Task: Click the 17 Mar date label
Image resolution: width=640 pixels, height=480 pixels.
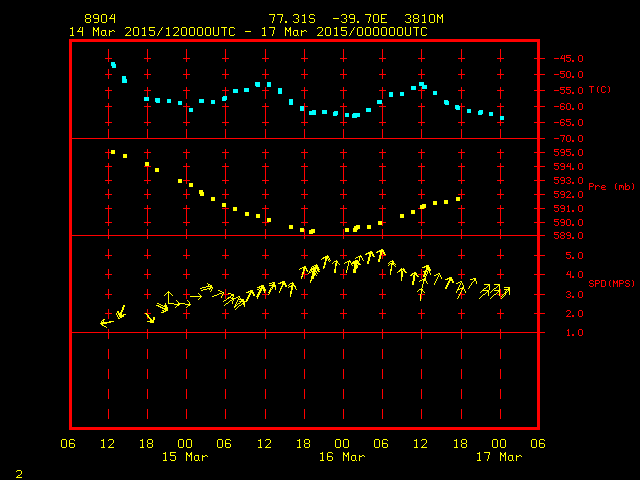Action: tap(499, 457)
